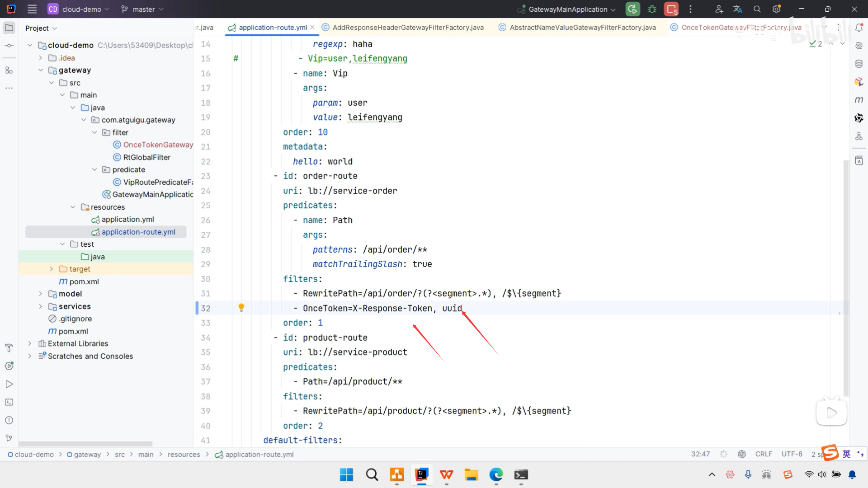868x488 pixels.
Task: Click the yellow intention lightbulb
Action: 241,308
